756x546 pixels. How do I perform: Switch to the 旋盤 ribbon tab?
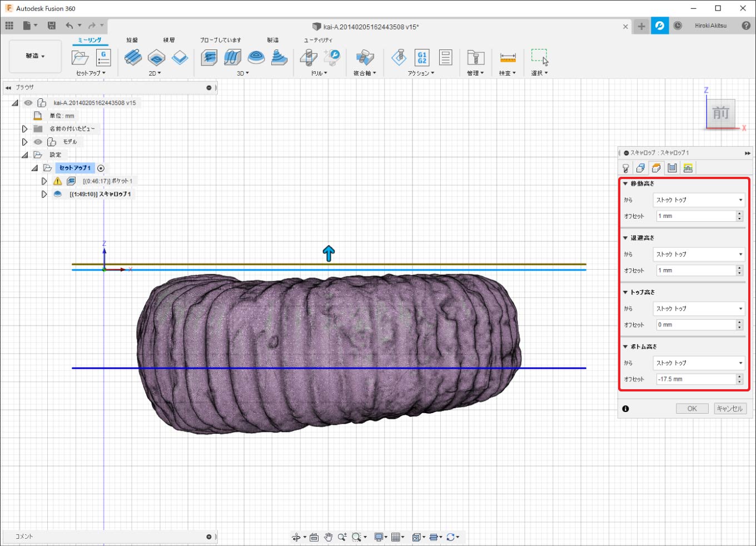[x=132, y=40]
